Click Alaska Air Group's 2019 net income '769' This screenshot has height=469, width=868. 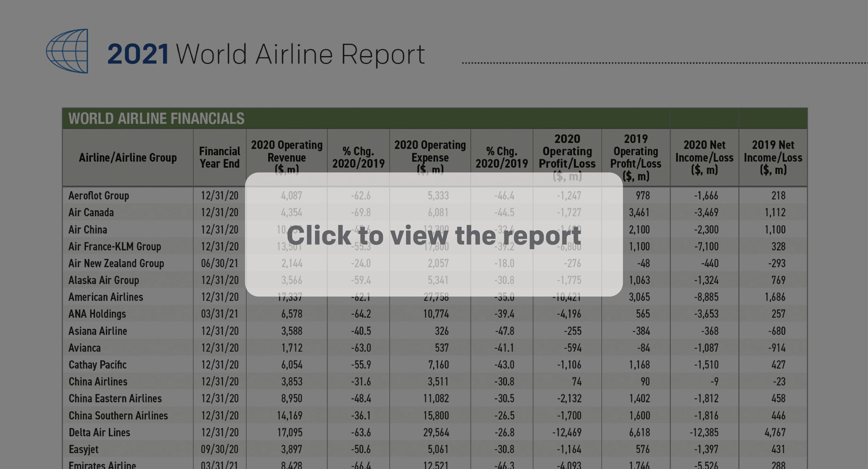pyautogui.click(x=778, y=281)
